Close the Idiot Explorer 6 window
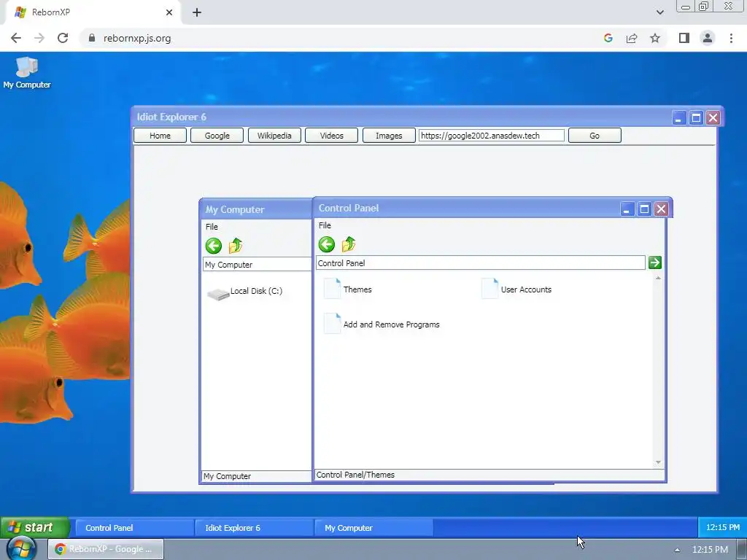This screenshot has height=560, width=747. tap(713, 117)
